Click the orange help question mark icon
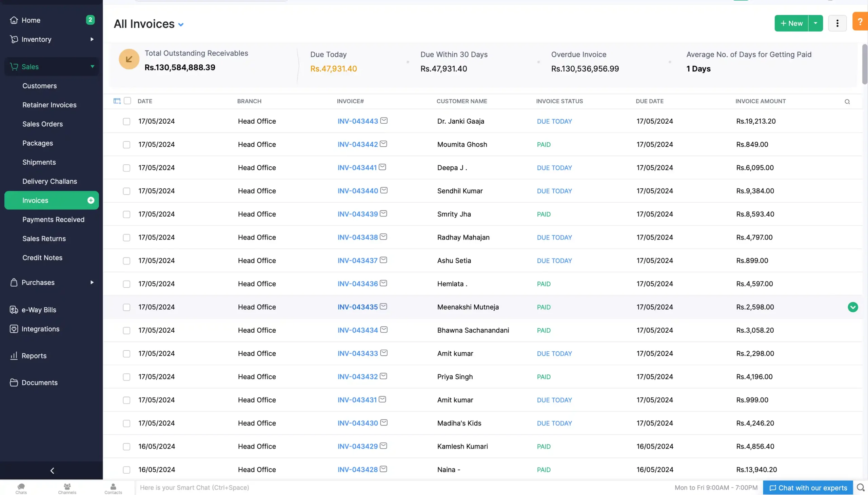The height and width of the screenshot is (495, 868). 860,21
